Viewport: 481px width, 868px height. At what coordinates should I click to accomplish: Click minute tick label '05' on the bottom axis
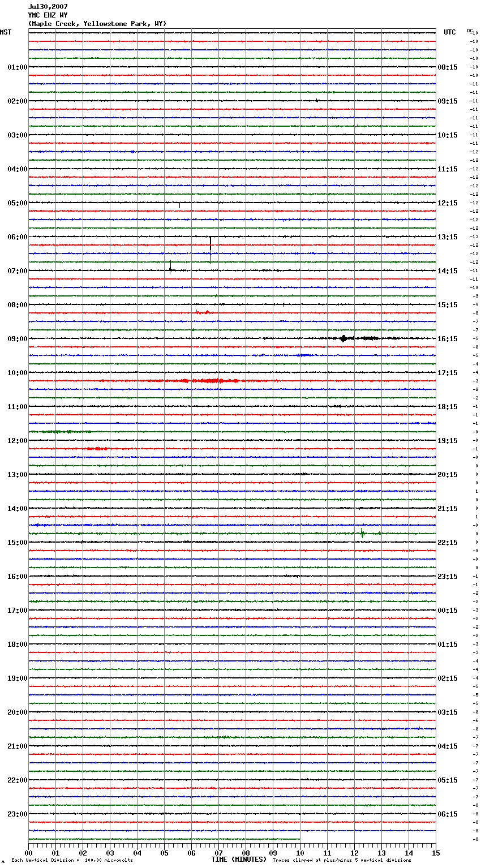pos(164,853)
